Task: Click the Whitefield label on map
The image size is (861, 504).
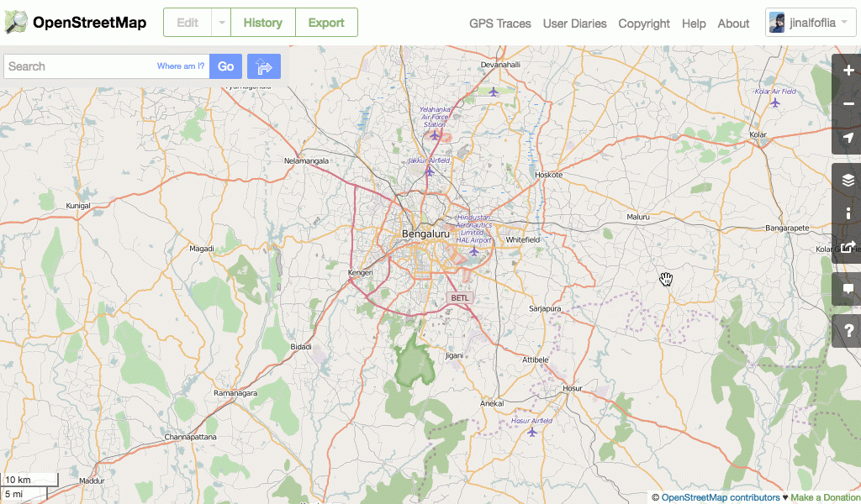Action: [x=523, y=239]
